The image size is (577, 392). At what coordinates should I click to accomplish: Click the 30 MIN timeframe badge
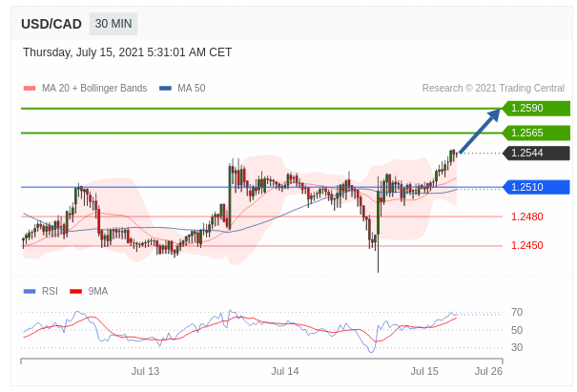[x=113, y=24]
